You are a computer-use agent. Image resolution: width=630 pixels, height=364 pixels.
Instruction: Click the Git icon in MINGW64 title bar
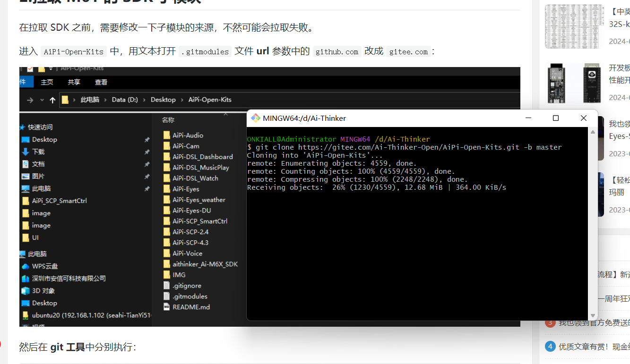256,118
